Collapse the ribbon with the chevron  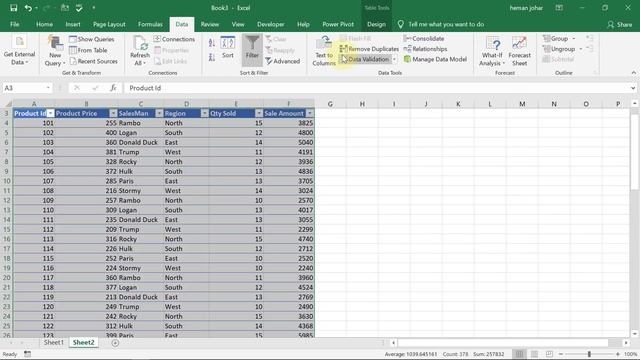(x=633, y=73)
